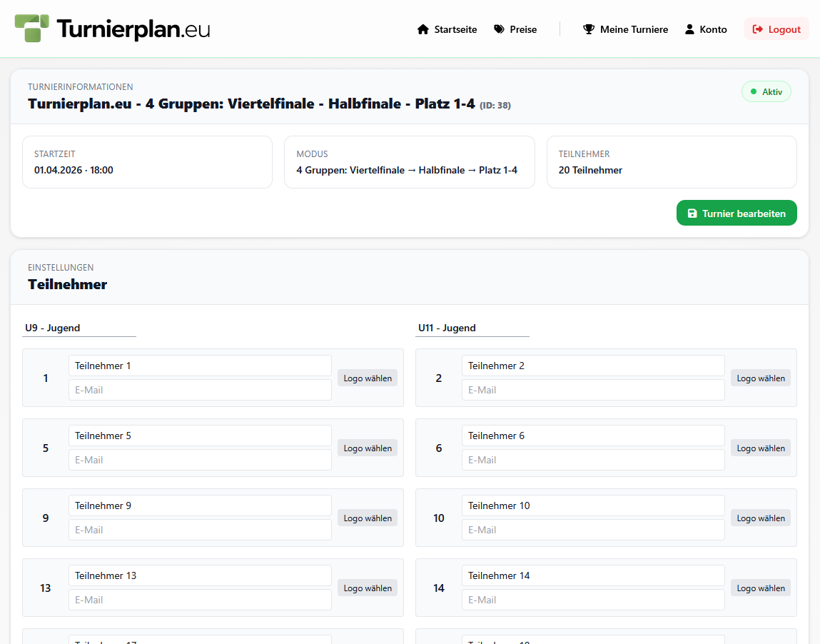The height and width of the screenshot is (644, 820).
Task: Edit the U11 - Jugend group name
Action: (x=472, y=328)
